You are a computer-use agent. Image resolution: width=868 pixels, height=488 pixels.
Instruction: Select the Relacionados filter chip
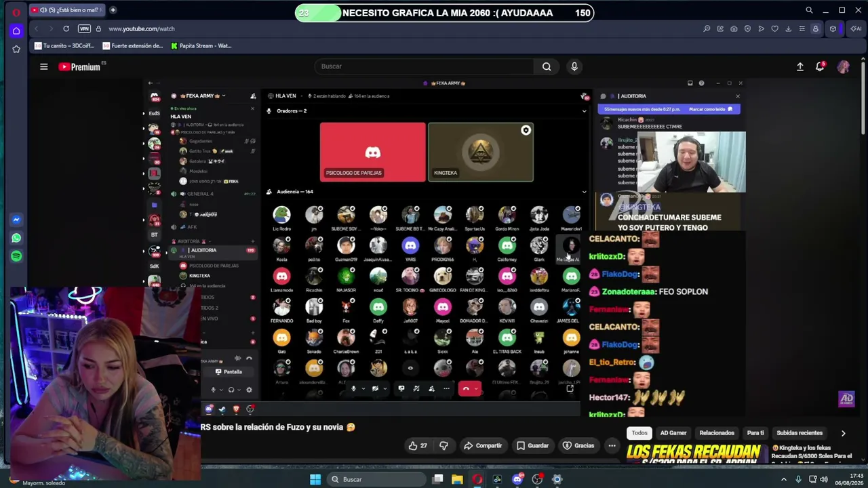pyautogui.click(x=717, y=433)
